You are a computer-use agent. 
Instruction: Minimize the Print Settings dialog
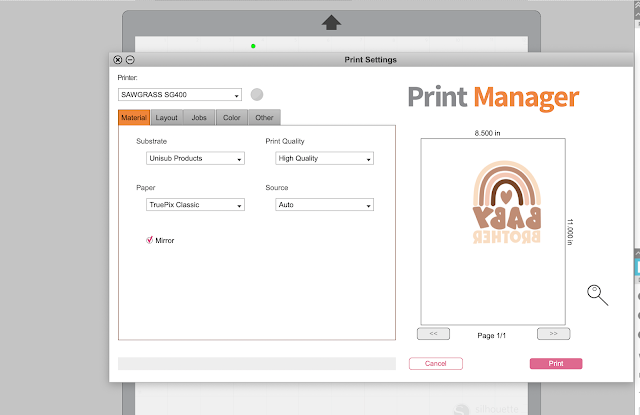(x=130, y=60)
